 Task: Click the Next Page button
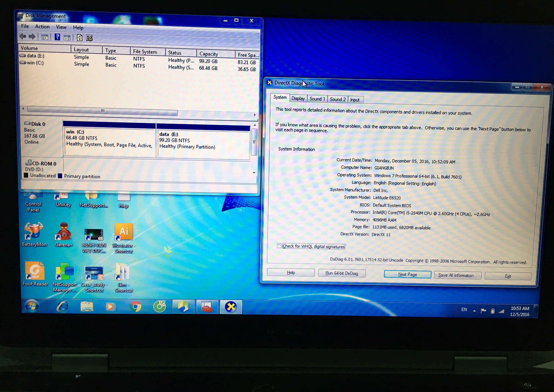[407, 274]
